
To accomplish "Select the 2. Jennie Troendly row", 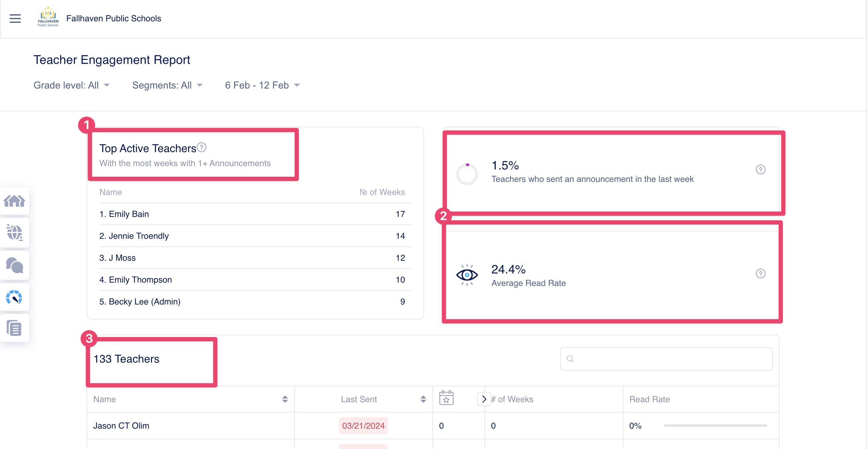I will click(x=255, y=236).
